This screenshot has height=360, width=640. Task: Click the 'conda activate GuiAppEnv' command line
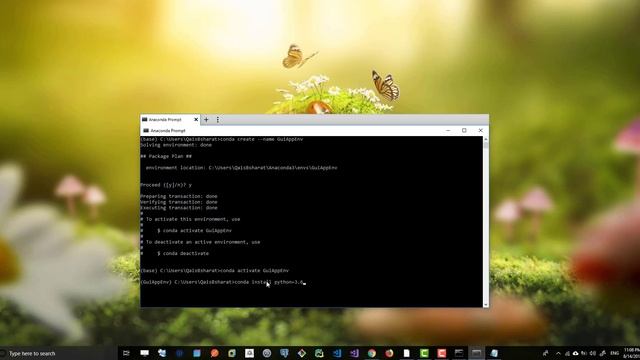(215, 271)
